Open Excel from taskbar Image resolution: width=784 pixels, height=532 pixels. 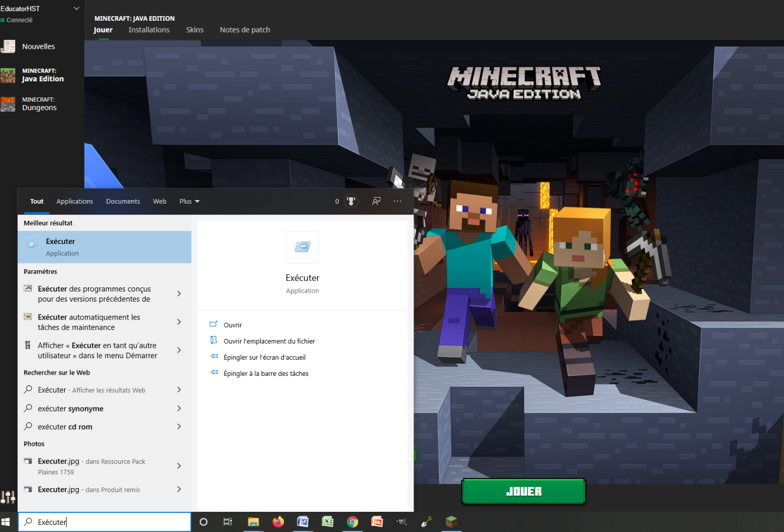(x=327, y=522)
